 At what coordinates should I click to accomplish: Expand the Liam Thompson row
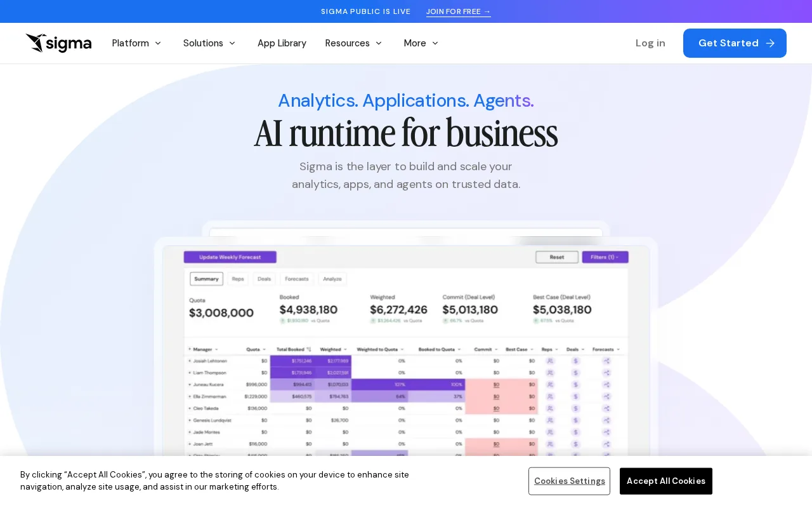pos(190,373)
